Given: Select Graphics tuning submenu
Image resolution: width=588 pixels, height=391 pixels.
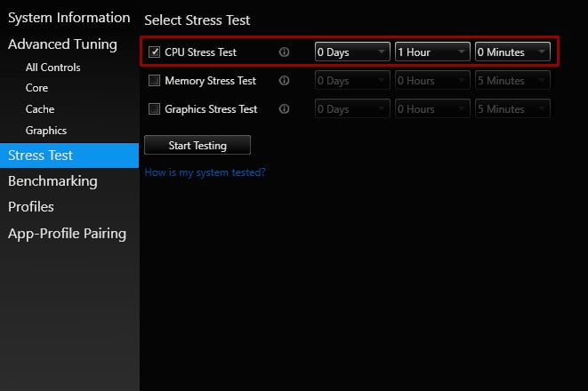Looking at the screenshot, I should [x=46, y=131].
